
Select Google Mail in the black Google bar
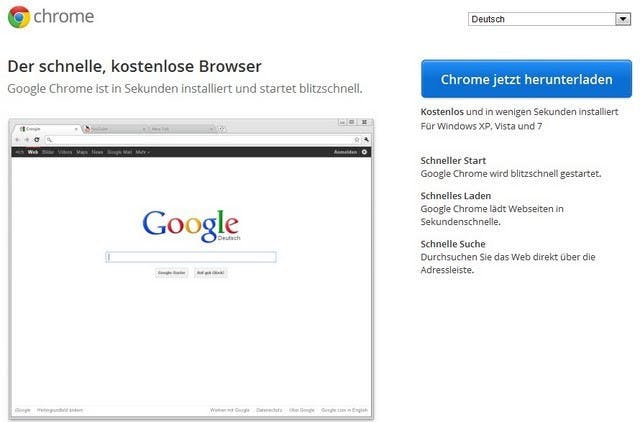tap(120, 152)
